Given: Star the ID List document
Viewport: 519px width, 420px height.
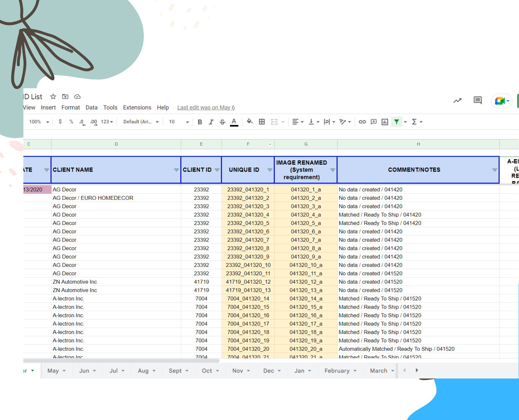Looking at the screenshot, I should pyautogui.click(x=53, y=97).
